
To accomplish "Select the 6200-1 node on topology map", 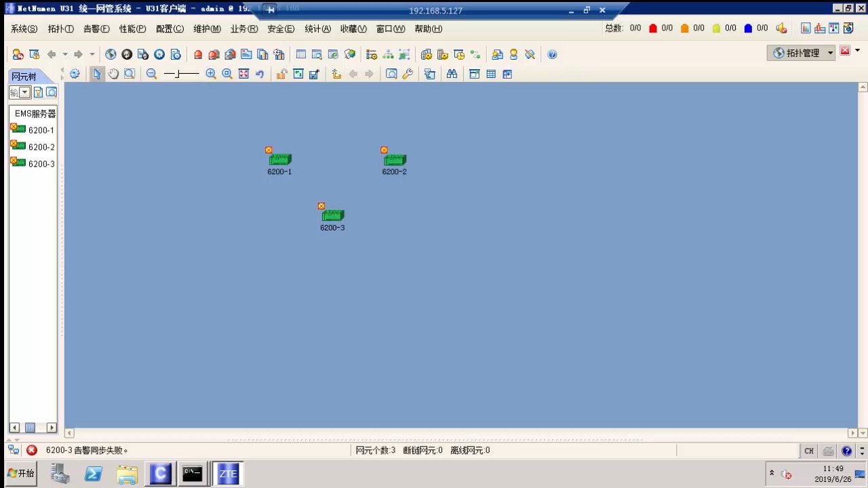I will coord(279,160).
